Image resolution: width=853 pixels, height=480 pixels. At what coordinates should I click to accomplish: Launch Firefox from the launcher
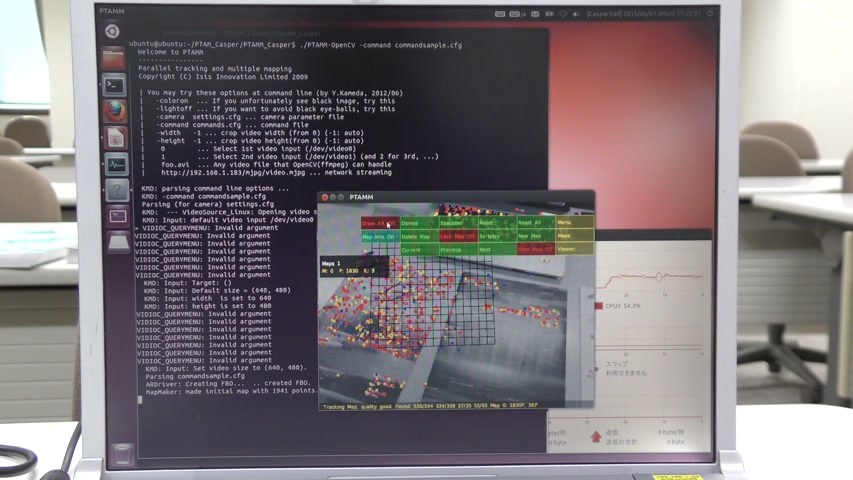115,111
